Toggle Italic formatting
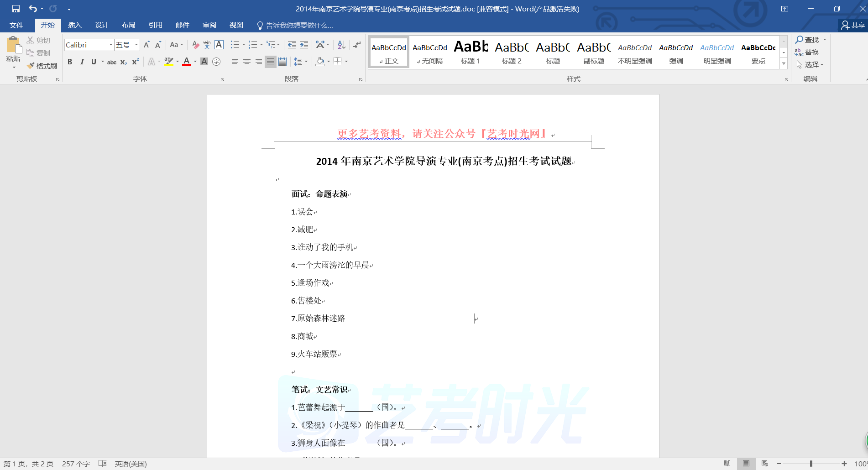The image size is (868, 470). (x=82, y=62)
